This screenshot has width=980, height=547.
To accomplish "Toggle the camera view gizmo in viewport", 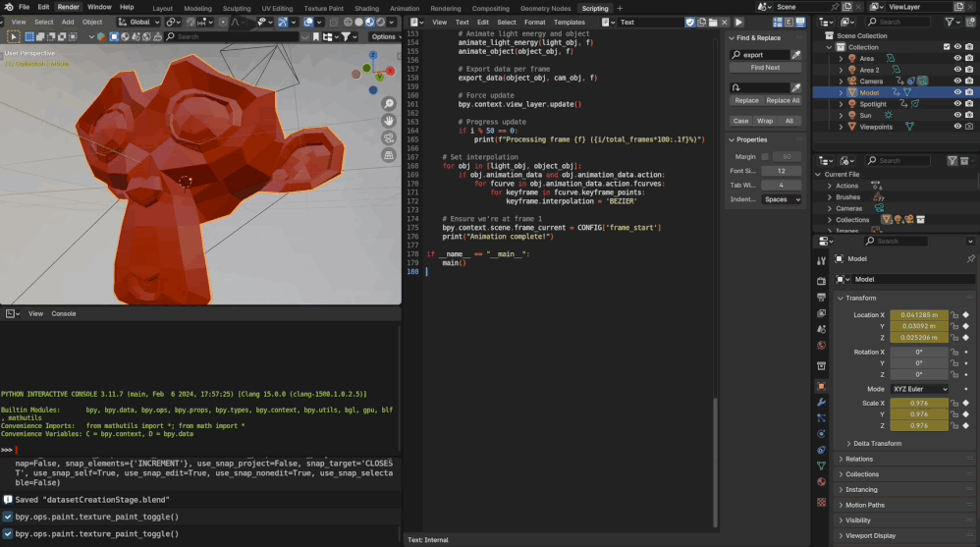I will (389, 138).
